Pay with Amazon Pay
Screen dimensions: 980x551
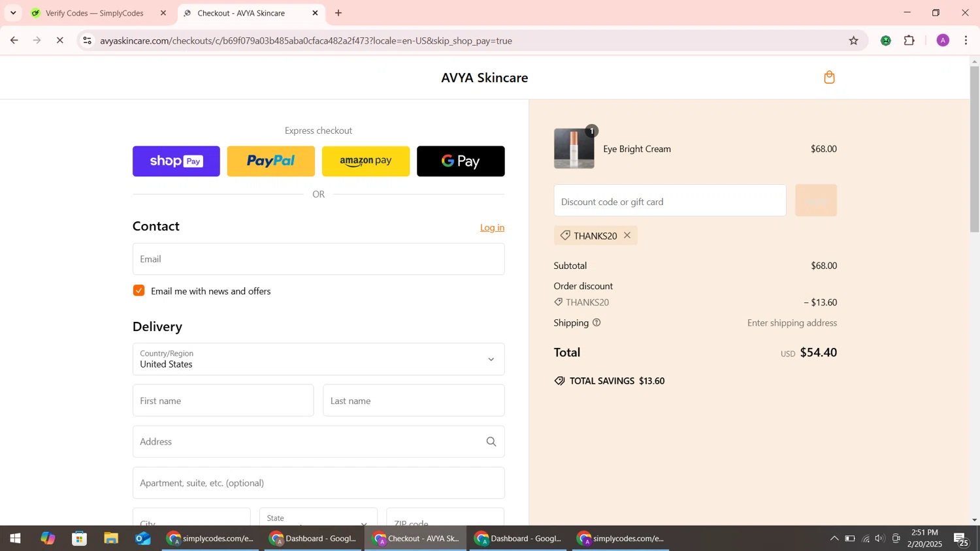click(x=366, y=161)
